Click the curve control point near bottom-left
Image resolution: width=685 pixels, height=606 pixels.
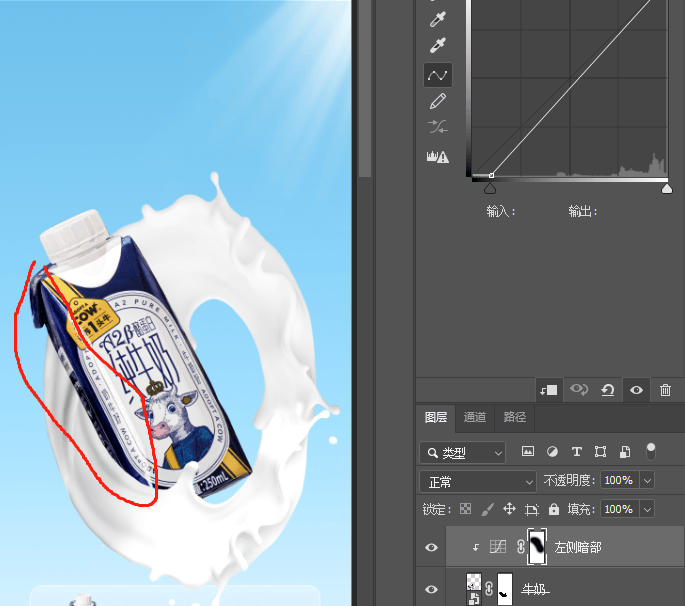(491, 175)
